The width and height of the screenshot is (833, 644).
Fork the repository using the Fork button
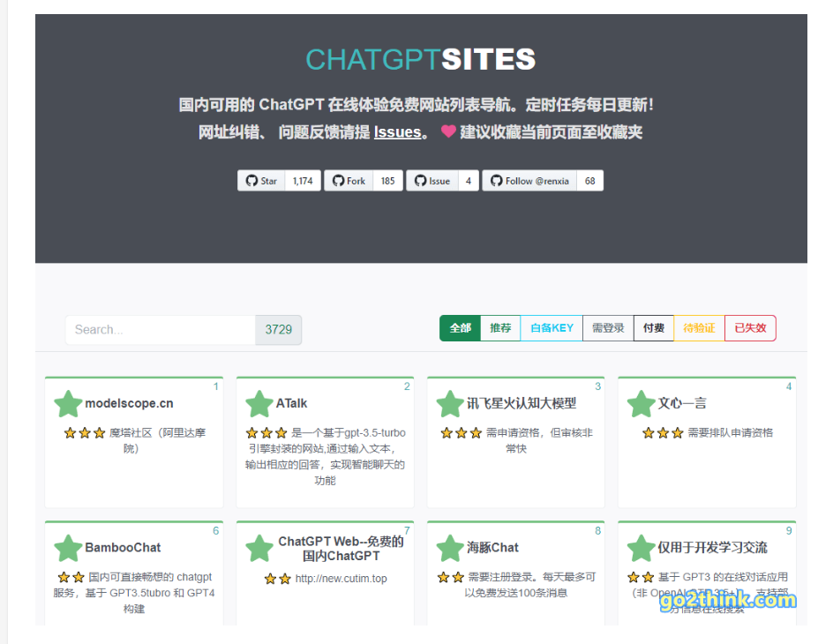tap(349, 181)
